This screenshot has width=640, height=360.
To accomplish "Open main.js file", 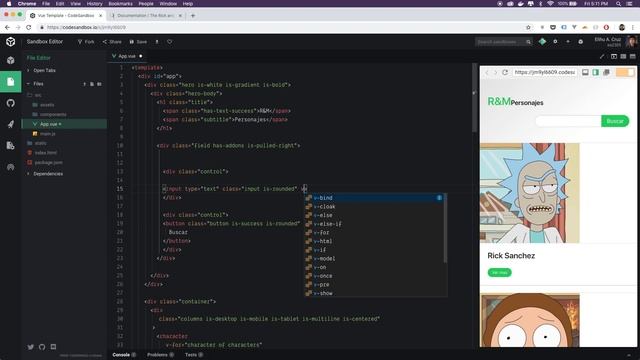I will click(x=64, y=133).
